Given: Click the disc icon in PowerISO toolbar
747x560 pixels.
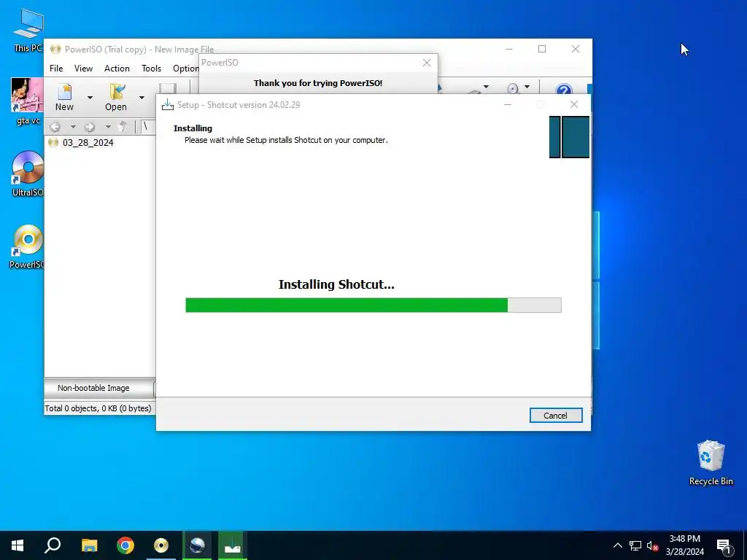Looking at the screenshot, I should click(513, 88).
